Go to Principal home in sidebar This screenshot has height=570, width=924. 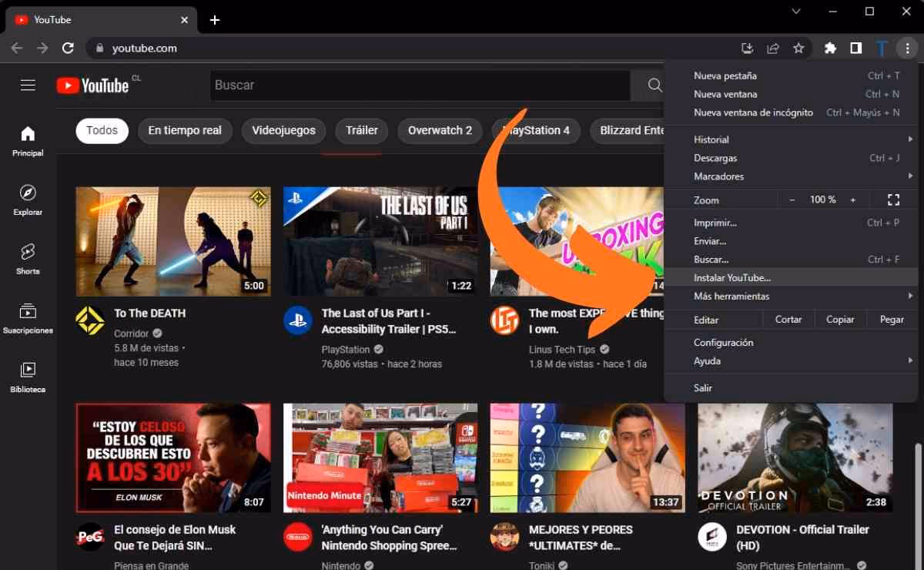(28, 141)
